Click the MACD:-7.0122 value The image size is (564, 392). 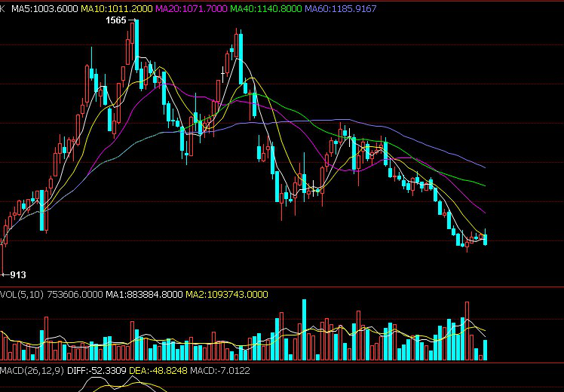pyautogui.click(x=219, y=370)
